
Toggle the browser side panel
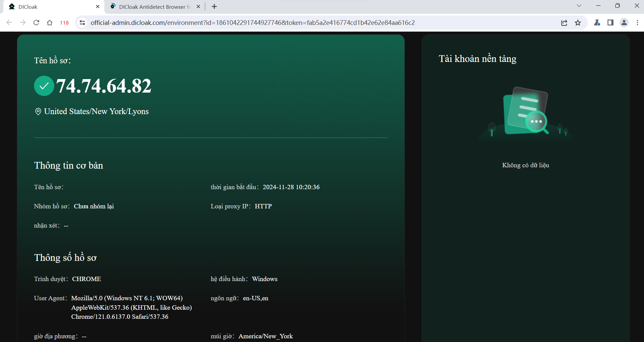click(x=610, y=23)
